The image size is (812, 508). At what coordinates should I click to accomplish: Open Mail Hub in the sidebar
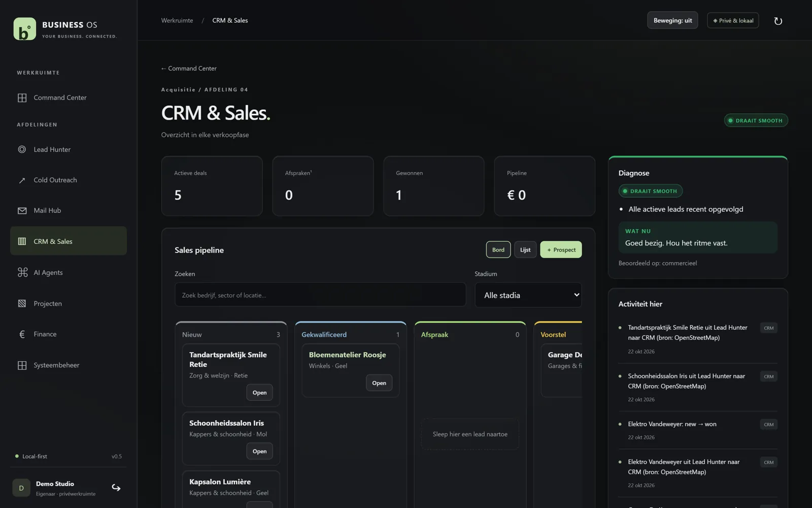pos(69,210)
